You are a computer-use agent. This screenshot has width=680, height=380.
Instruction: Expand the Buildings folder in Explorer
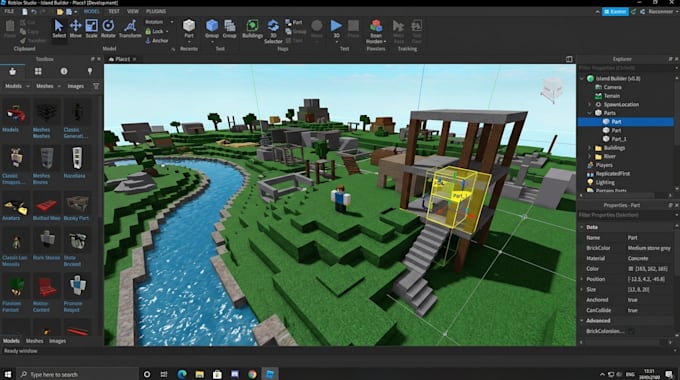tap(589, 148)
